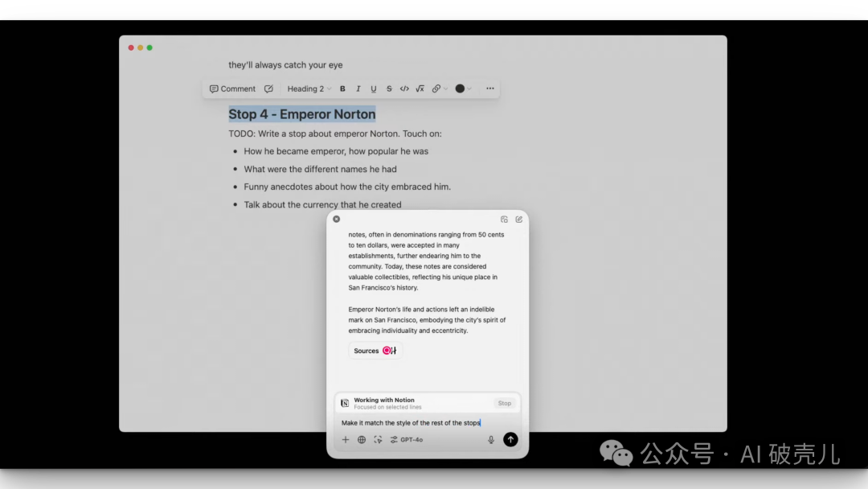Open the three-dot more options menu
Screen dimensions: 868x489
point(490,88)
